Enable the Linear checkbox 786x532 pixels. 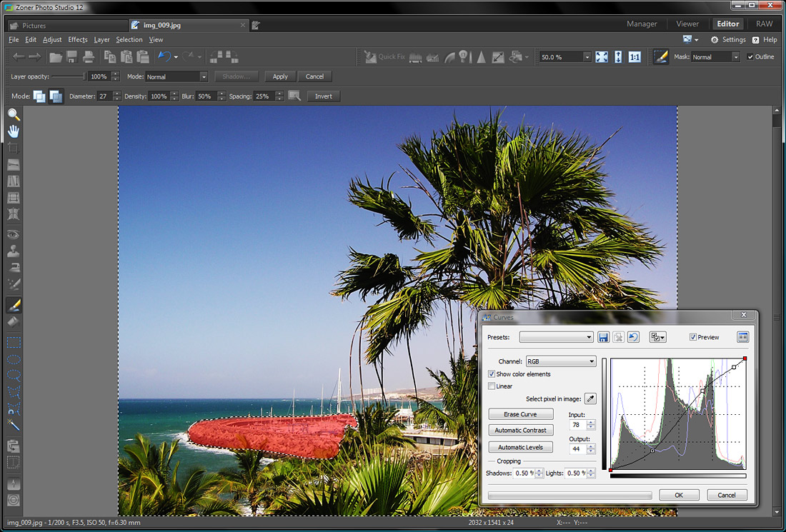tap(491, 386)
